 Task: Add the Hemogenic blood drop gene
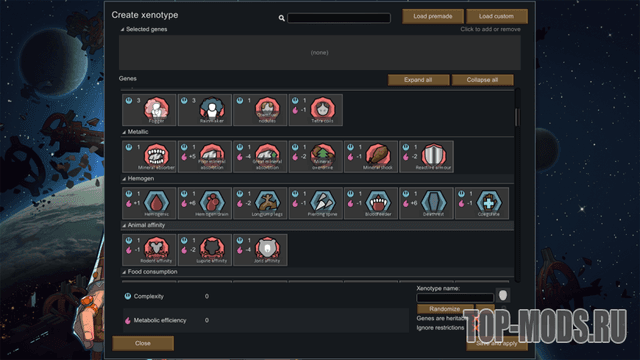(149, 203)
